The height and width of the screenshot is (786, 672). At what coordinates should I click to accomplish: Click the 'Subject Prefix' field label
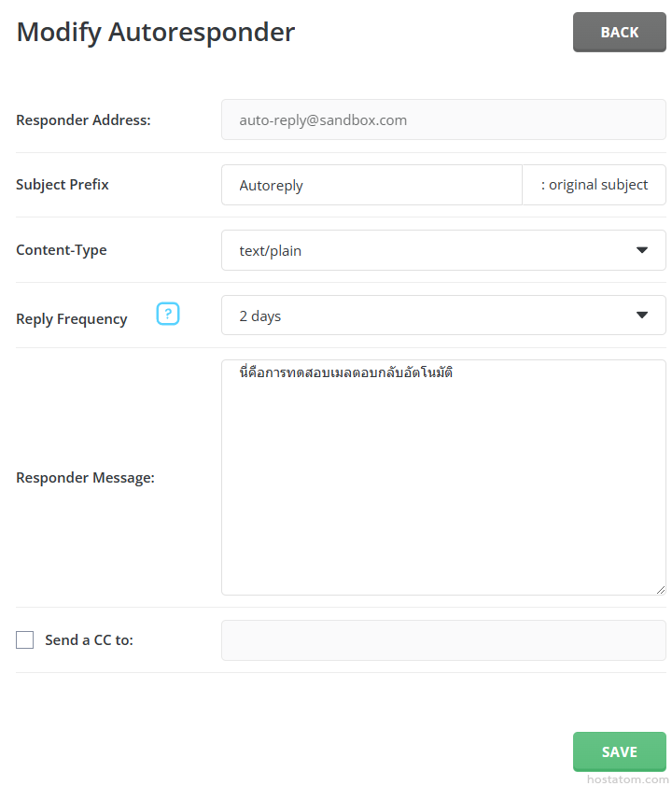(x=63, y=185)
